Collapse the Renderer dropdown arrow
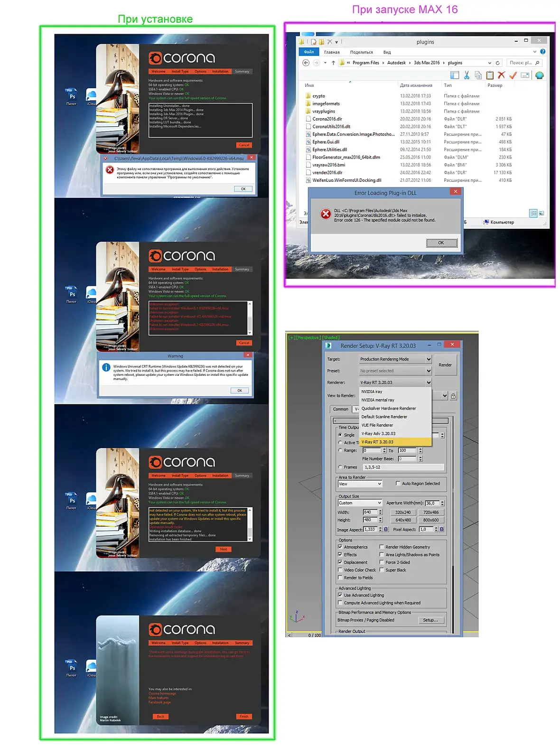The image size is (560, 747). [429, 383]
